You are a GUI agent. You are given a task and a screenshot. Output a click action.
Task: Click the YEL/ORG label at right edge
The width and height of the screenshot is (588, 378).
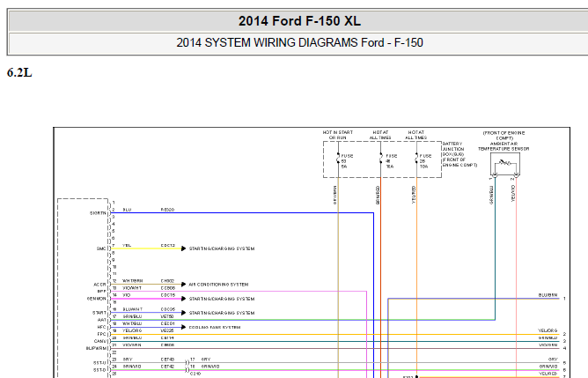[548, 330]
